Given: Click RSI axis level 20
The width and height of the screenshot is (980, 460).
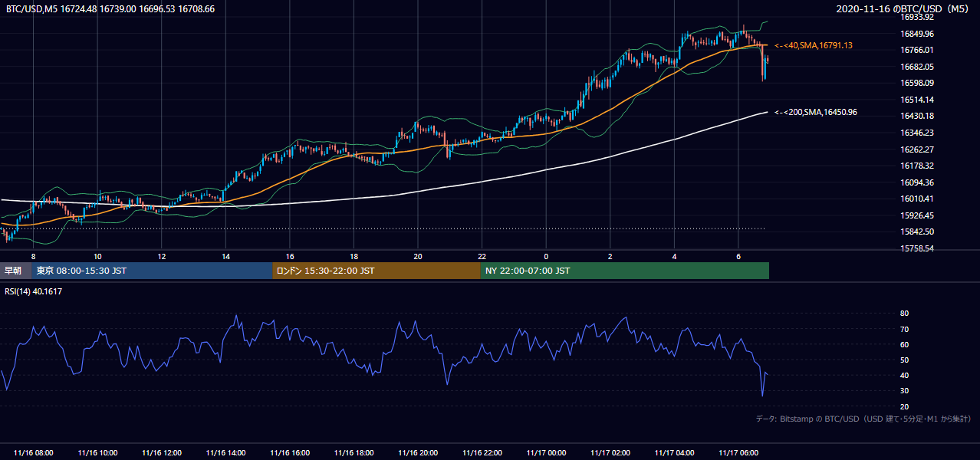Looking at the screenshot, I should [x=905, y=406].
